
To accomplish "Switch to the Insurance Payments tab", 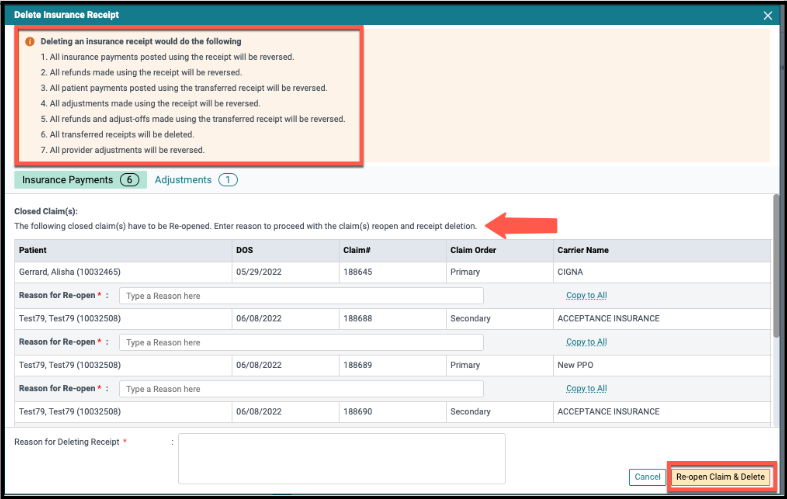I will [80, 180].
